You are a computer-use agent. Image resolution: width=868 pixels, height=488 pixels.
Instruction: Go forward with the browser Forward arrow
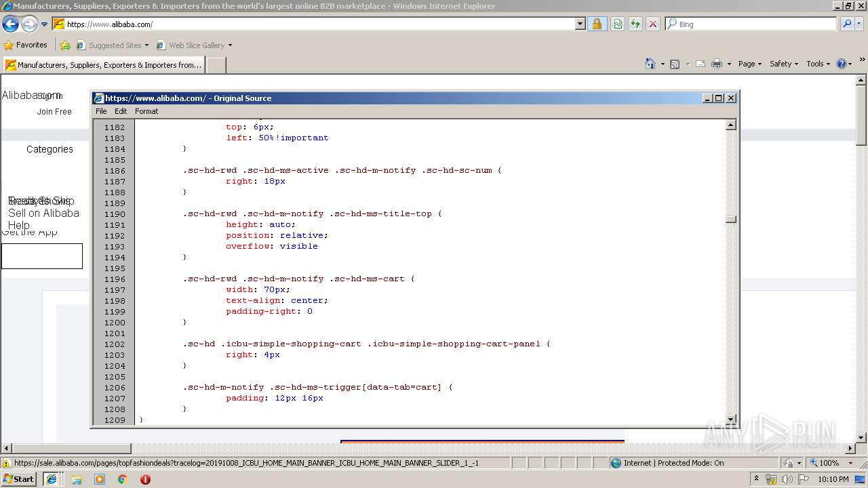coord(29,24)
